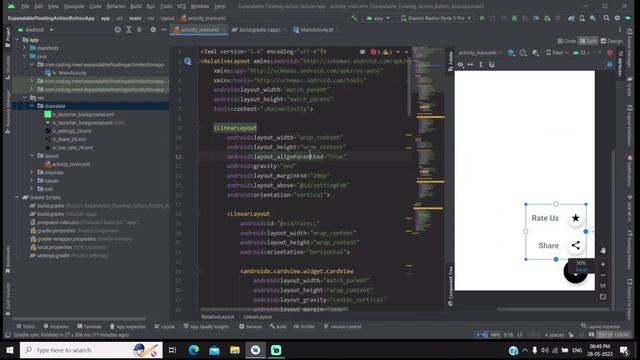
Task: Open Project panel options gear
Action: [x=153, y=30]
